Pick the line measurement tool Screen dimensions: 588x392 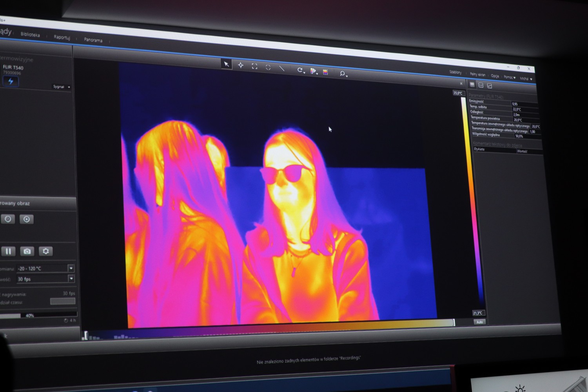pos(281,68)
